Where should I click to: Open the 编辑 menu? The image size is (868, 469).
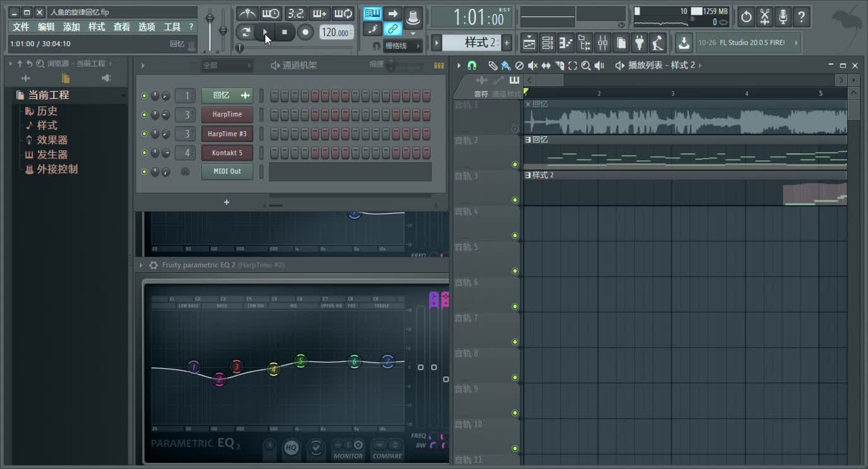click(46, 27)
